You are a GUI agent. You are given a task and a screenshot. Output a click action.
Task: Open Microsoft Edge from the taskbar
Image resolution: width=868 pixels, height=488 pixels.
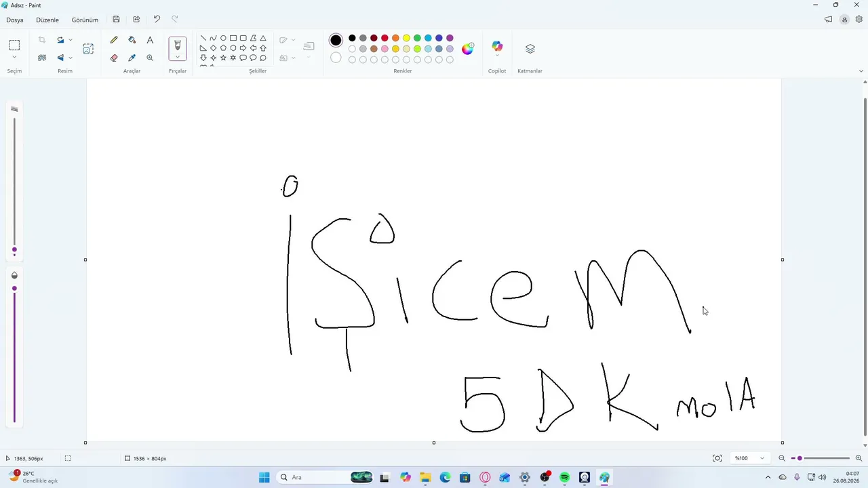click(445, 477)
